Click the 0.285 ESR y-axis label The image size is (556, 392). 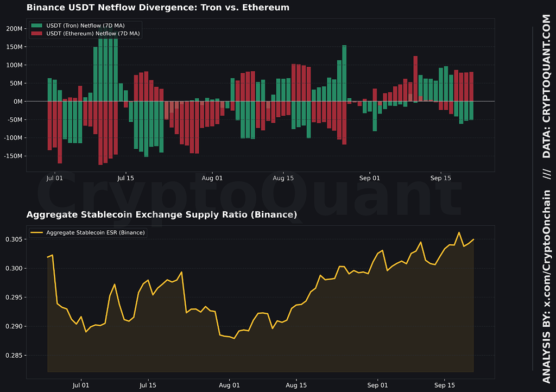click(x=14, y=356)
